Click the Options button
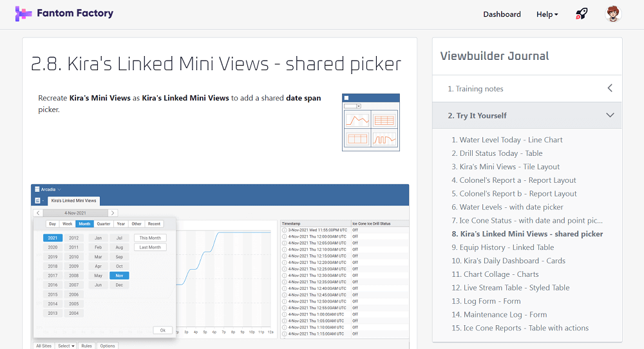The width and height of the screenshot is (644, 349). [108, 346]
